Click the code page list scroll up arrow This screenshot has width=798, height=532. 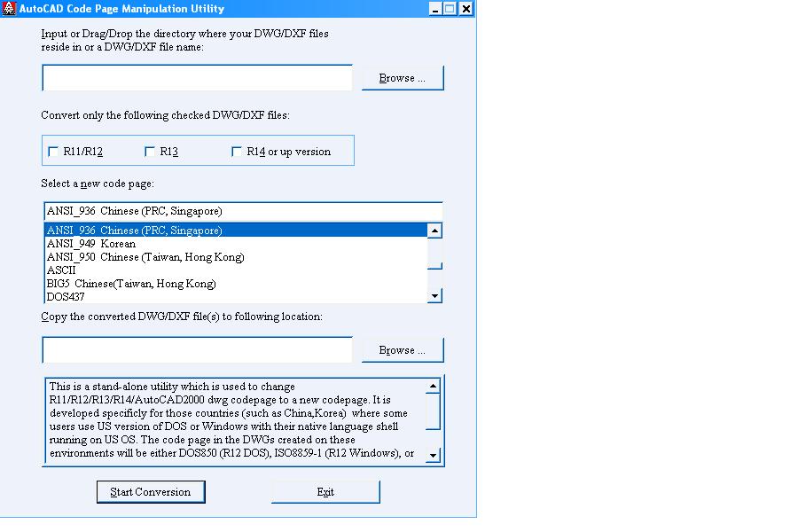434,231
